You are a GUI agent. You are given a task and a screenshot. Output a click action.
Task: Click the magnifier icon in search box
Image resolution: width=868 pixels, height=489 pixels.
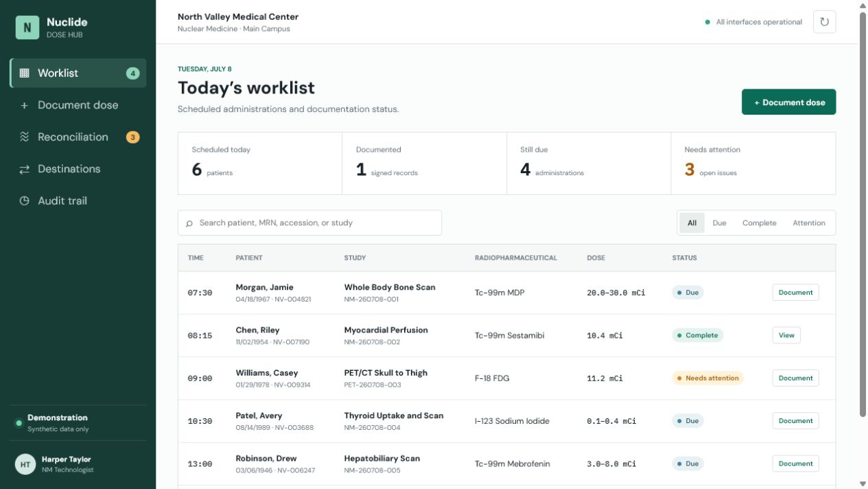pyautogui.click(x=189, y=223)
